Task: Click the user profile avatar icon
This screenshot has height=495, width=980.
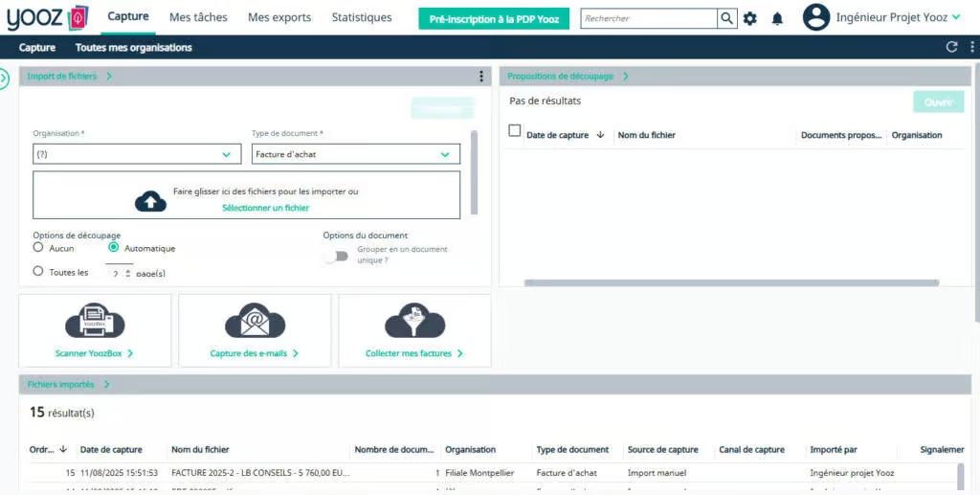Action: click(x=815, y=17)
